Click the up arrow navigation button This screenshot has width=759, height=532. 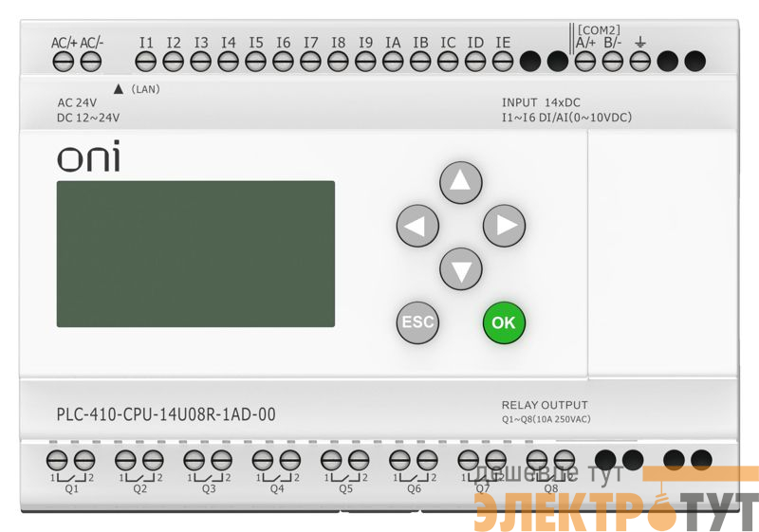pos(461,182)
